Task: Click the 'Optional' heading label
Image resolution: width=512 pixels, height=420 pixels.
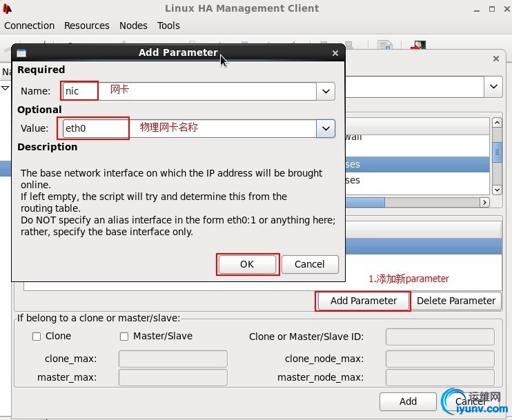Action: tap(39, 110)
